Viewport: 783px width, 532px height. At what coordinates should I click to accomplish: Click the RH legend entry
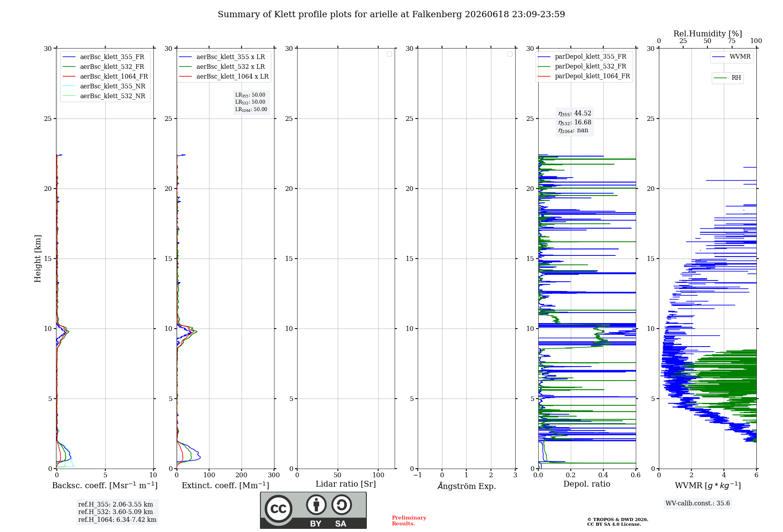pos(727,78)
